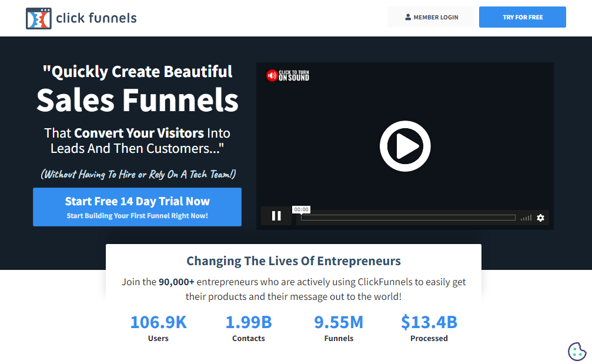Click the TRY FOR FREE button
The width and height of the screenshot is (592, 364).
click(x=522, y=17)
